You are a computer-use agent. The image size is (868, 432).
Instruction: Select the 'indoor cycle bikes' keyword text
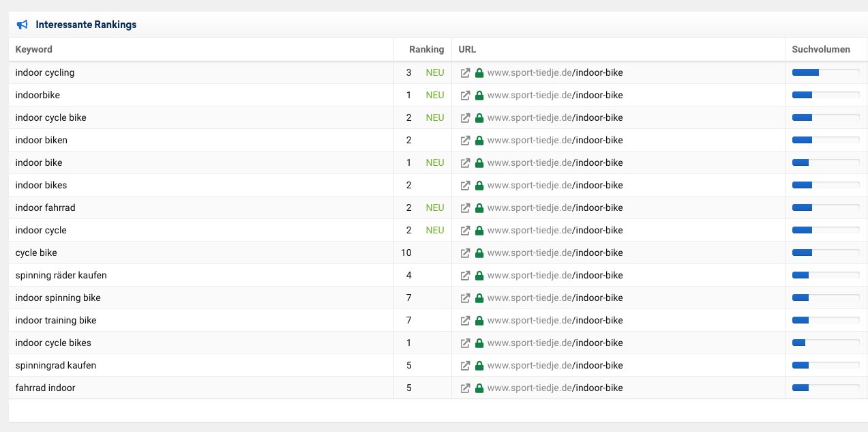[53, 343]
